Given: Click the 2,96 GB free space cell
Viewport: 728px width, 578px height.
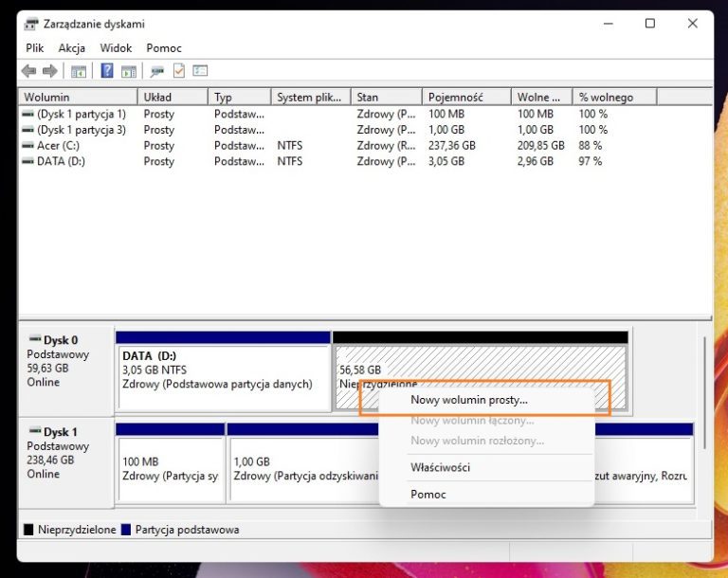Looking at the screenshot, I should [536, 161].
